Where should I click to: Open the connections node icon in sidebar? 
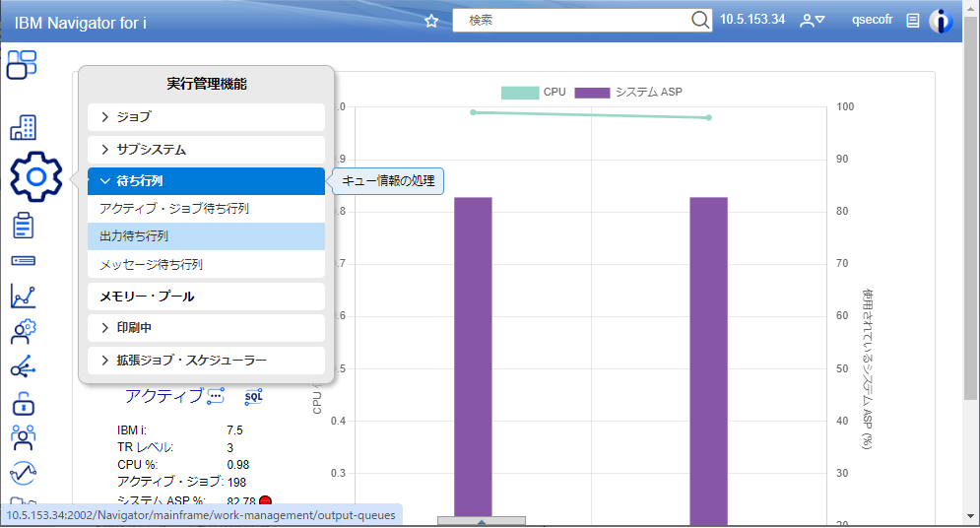click(x=23, y=367)
